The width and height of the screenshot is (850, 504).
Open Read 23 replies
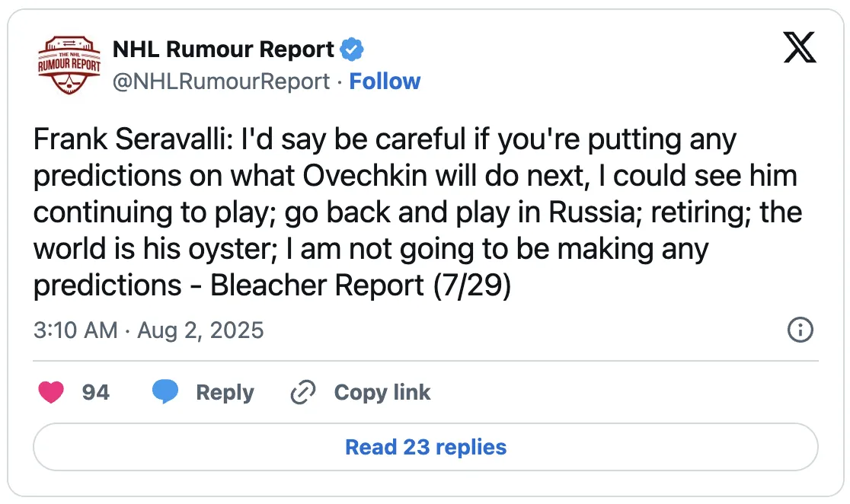(x=426, y=447)
